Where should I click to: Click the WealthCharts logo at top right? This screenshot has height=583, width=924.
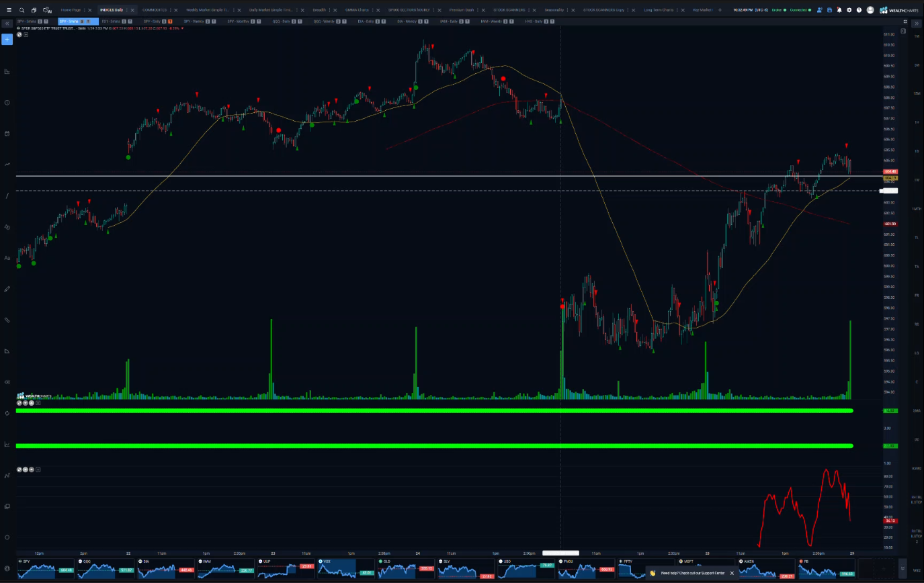(899, 10)
